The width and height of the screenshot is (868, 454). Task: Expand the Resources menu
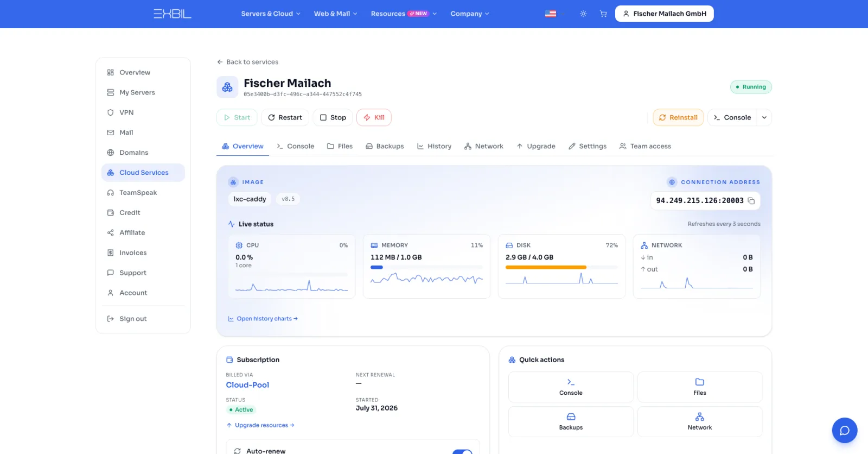pyautogui.click(x=404, y=14)
